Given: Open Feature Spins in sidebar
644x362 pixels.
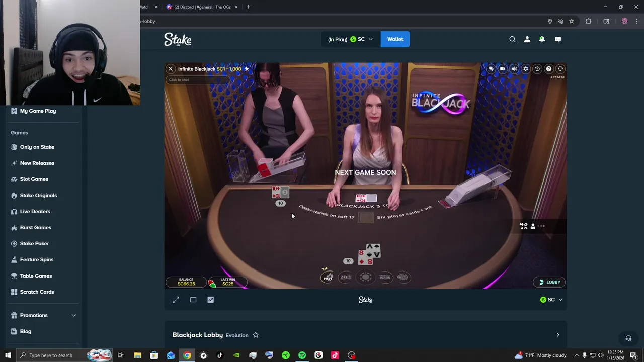Looking at the screenshot, I should click(37, 259).
